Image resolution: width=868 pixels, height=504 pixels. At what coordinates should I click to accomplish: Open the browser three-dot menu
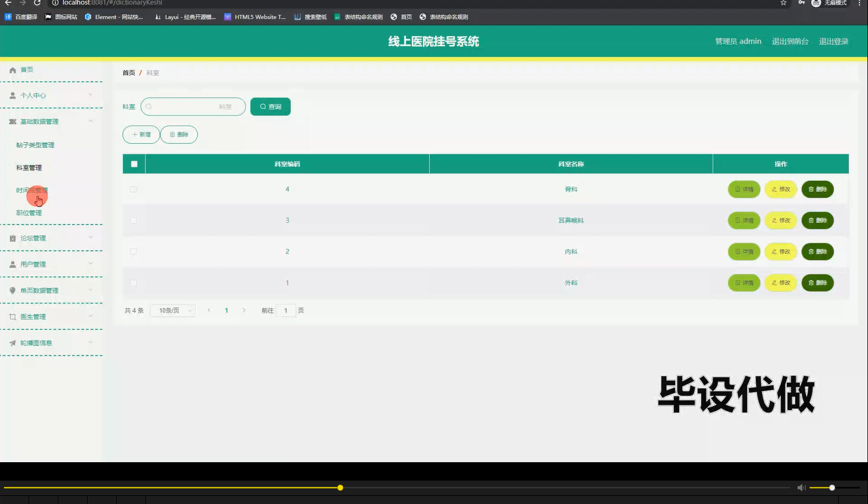click(x=859, y=3)
